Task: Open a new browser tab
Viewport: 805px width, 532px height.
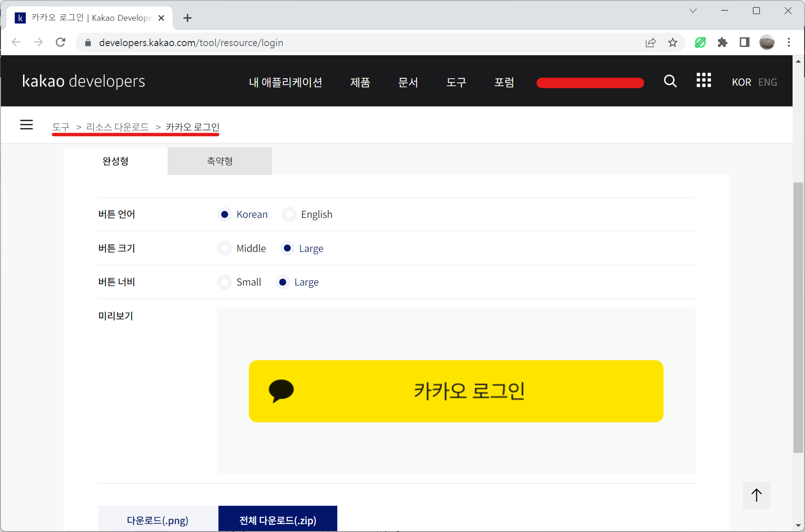Action: [187, 18]
